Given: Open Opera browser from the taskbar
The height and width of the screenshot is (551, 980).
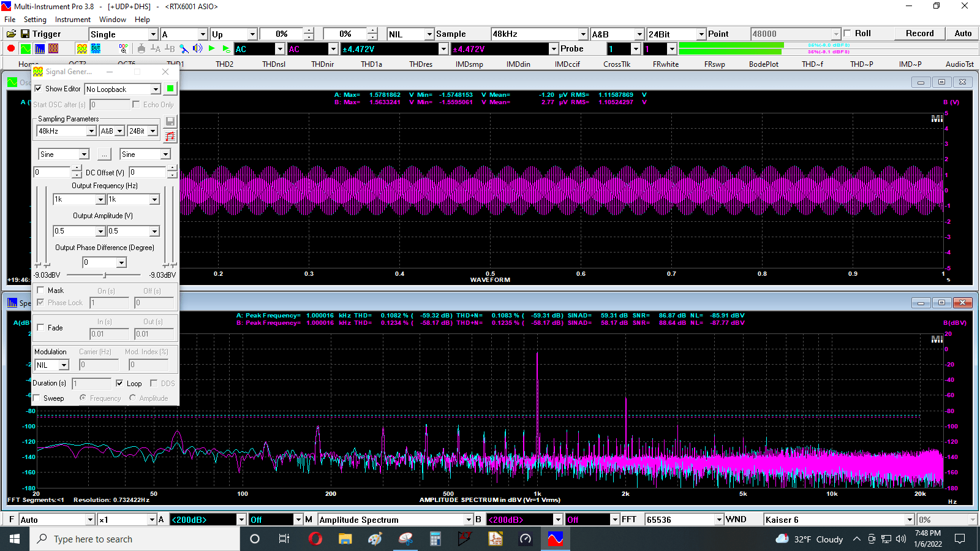Looking at the screenshot, I should (315, 539).
